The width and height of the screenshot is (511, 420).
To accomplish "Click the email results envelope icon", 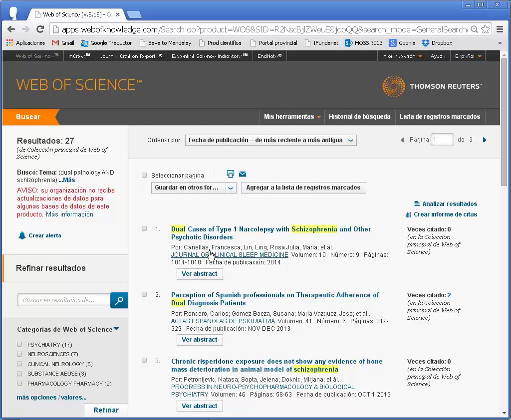I will click(x=243, y=174).
